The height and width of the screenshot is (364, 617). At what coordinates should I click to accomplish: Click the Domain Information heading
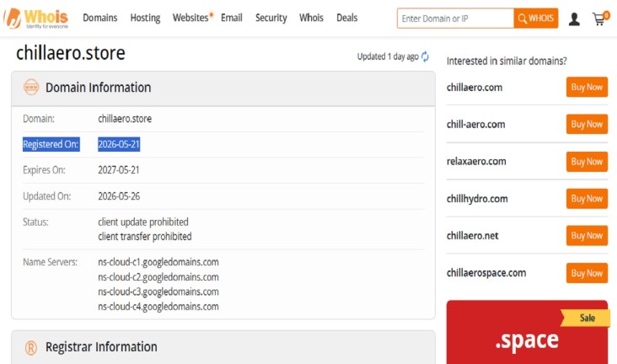(98, 88)
